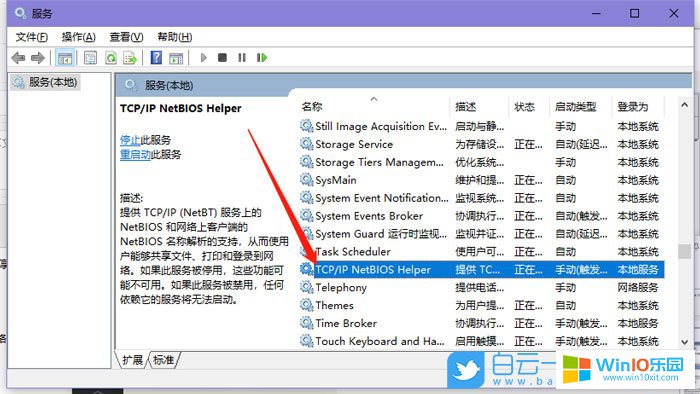Click the scrollbar down arrow in services list
Screen dimensions: 700x394
tap(684, 342)
